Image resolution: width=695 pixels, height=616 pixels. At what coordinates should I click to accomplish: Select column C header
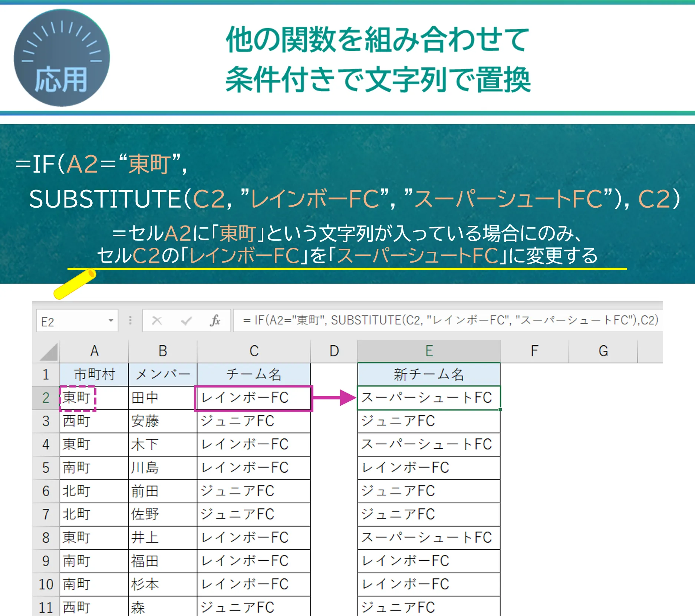click(x=254, y=351)
